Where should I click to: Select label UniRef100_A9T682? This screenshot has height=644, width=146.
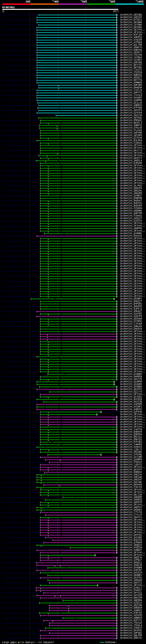click(131, 118)
